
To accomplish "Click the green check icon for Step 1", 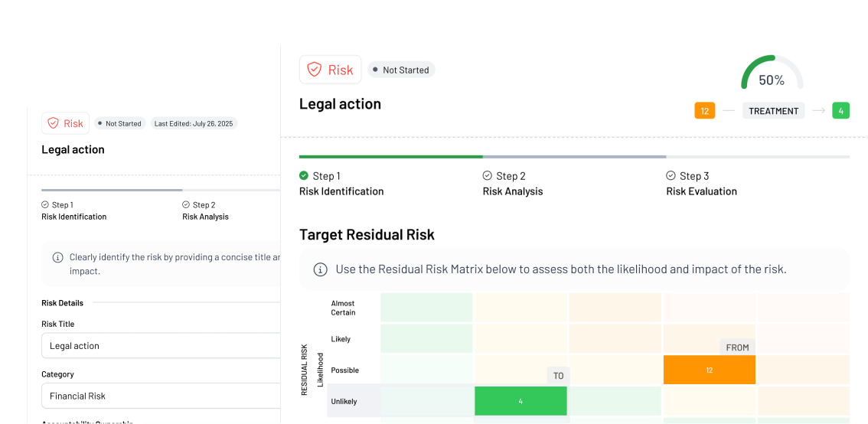I will 304,176.
